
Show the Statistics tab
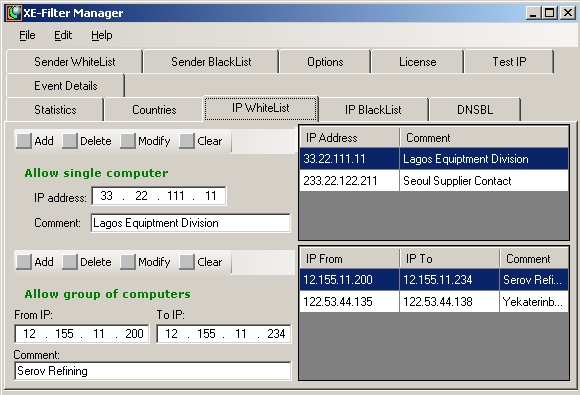click(x=55, y=109)
